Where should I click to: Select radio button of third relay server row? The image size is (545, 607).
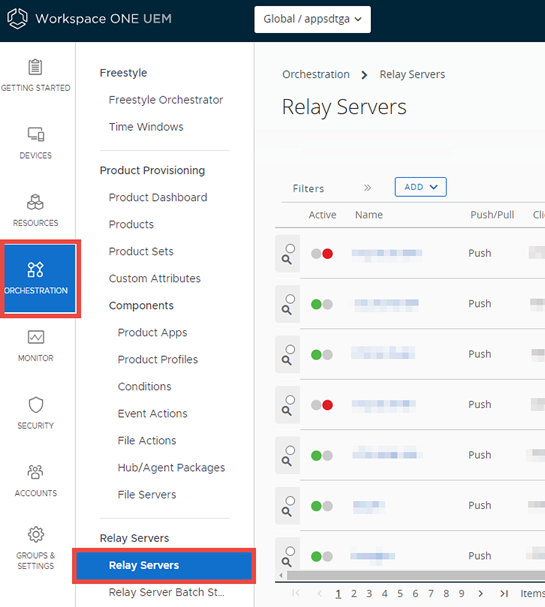pyautogui.click(x=290, y=349)
